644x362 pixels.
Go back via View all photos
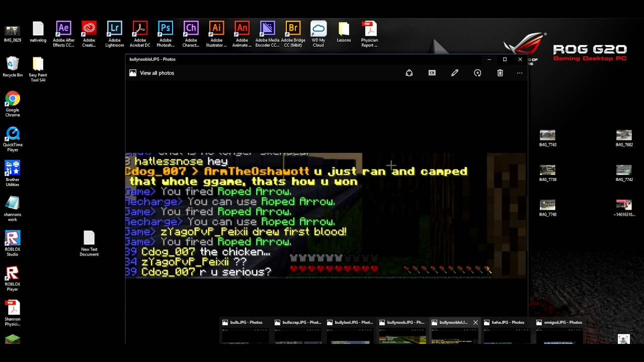coord(152,73)
